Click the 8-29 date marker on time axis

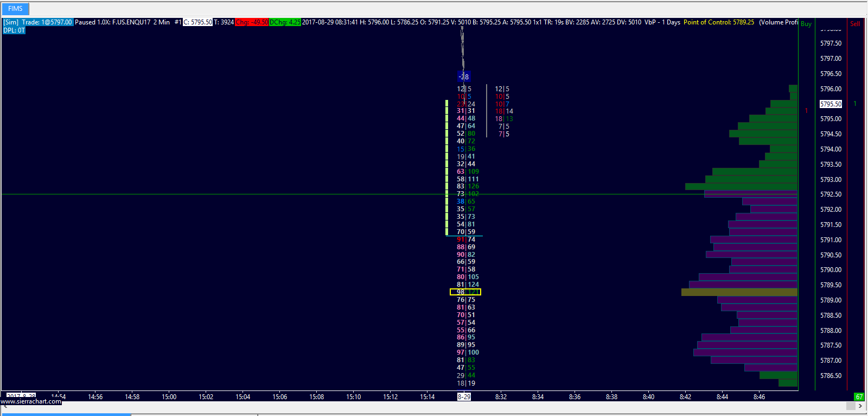click(464, 397)
